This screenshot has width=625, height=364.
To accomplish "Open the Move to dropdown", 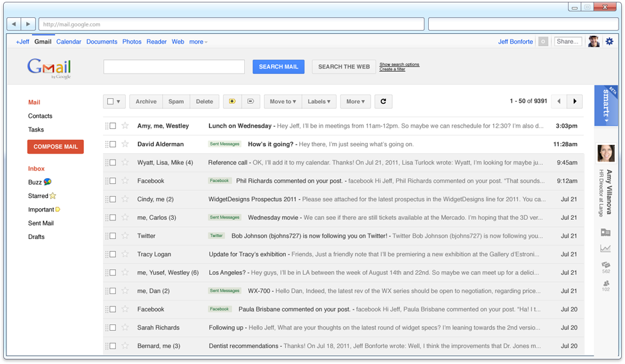I will click(x=283, y=101).
